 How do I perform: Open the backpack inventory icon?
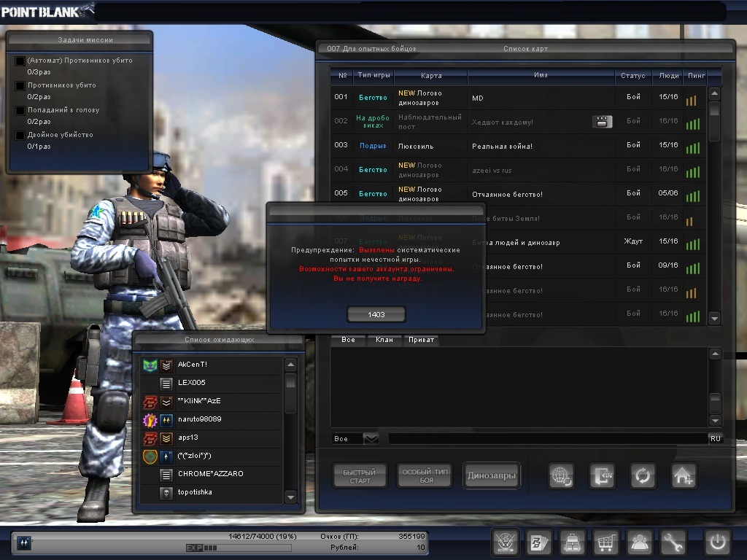point(572,542)
